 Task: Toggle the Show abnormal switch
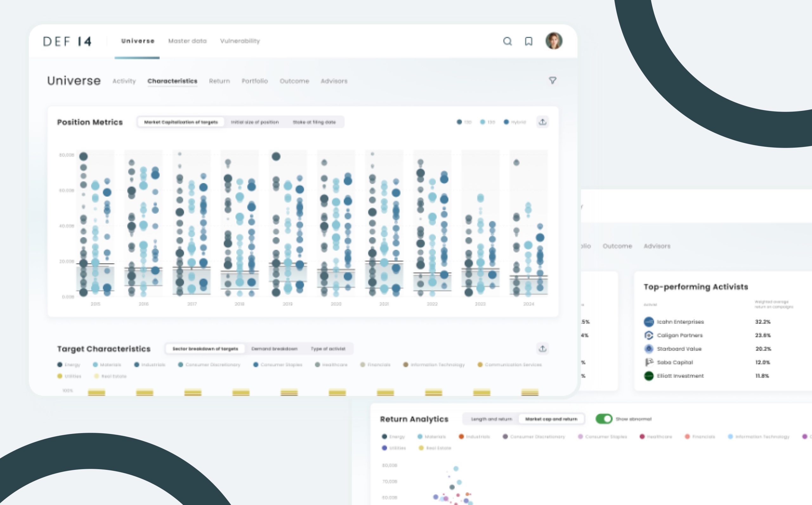[604, 419]
